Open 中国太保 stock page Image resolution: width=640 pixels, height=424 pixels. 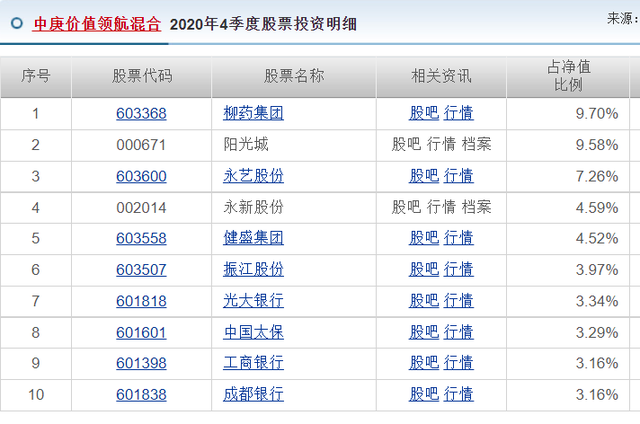click(253, 333)
